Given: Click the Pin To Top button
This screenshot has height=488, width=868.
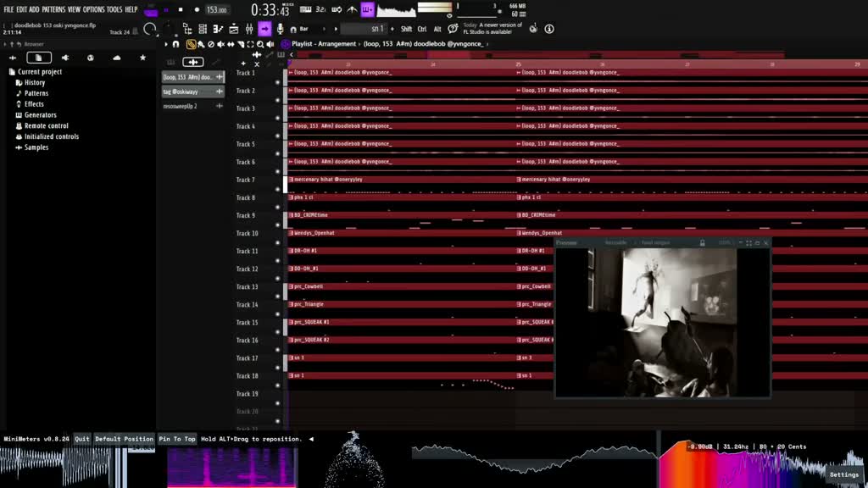Looking at the screenshot, I should tap(177, 439).
